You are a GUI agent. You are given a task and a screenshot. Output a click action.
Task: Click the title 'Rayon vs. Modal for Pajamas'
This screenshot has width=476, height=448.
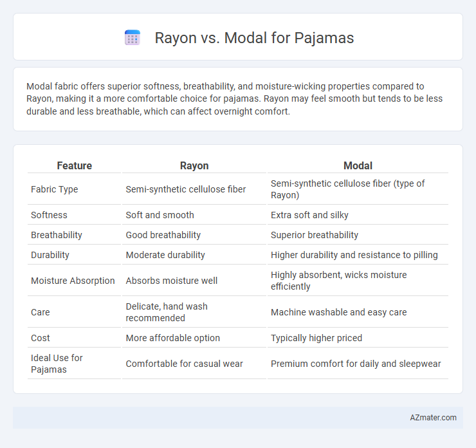click(254, 38)
